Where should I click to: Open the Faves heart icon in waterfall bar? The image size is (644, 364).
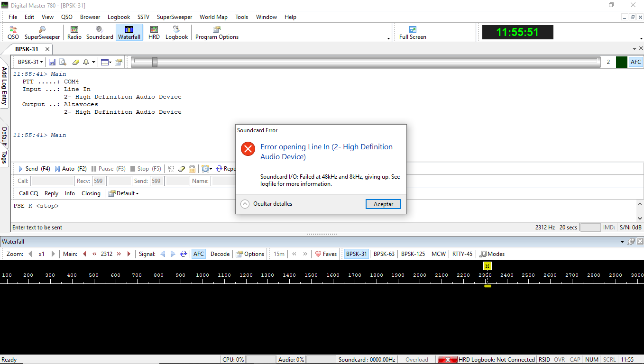pos(326,254)
